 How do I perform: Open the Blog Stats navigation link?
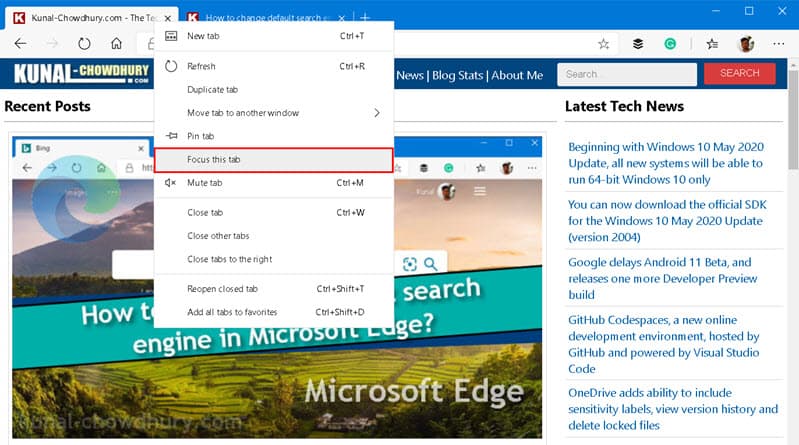pos(457,75)
